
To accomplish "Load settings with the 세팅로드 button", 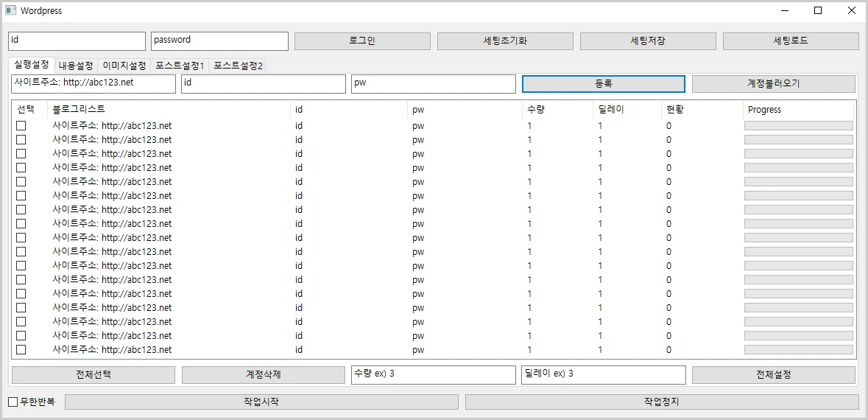I will click(x=791, y=41).
